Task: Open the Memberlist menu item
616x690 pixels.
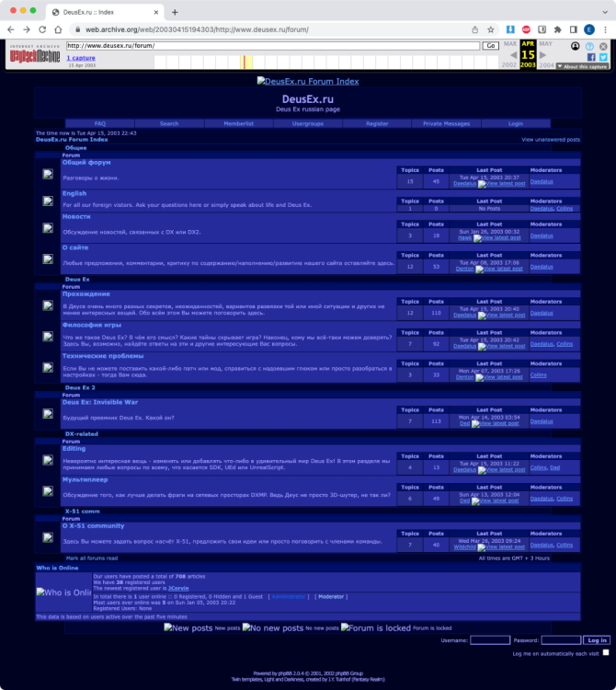Action: (x=239, y=123)
